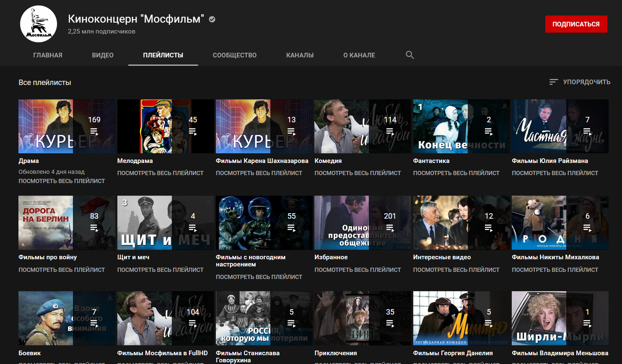Image resolution: width=622 pixels, height=364 pixels.
Task: Click the playlist icon on Избранное thumbnail
Action: [x=390, y=228]
